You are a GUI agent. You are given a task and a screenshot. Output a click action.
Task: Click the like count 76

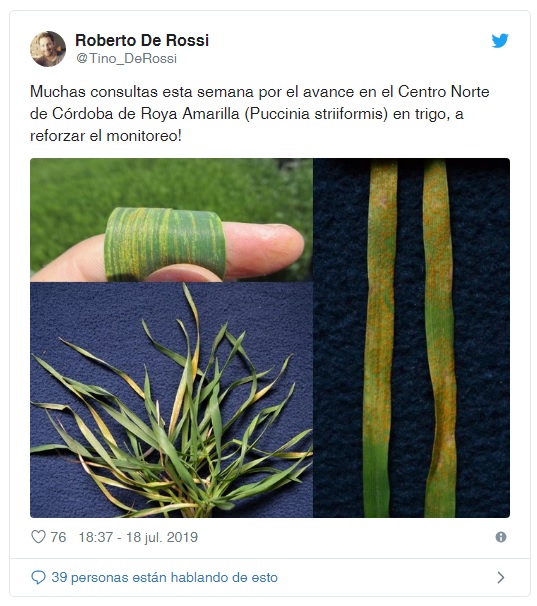pyautogui.click(x=58, y=537)
